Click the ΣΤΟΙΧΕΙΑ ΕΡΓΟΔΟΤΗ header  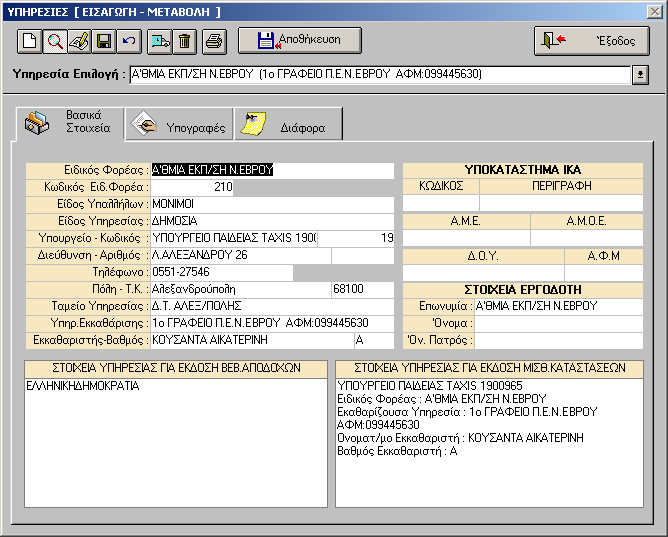click(x=523, y=290)
